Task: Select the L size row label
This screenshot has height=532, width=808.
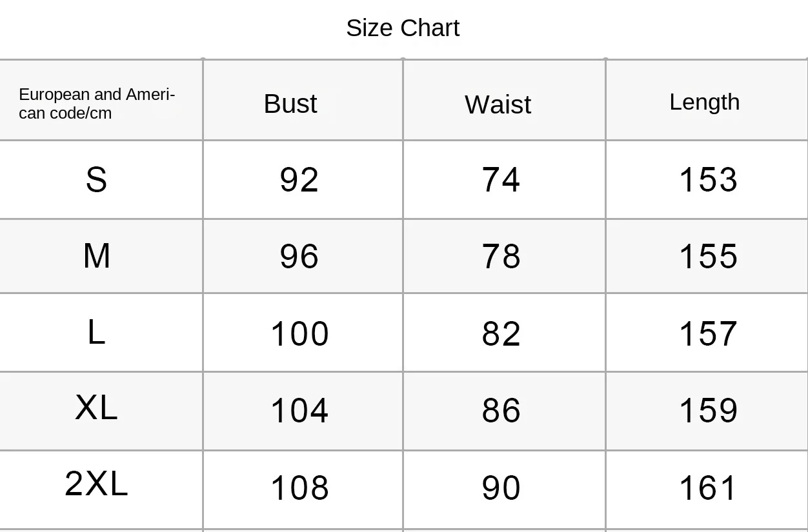Action: 96,333
